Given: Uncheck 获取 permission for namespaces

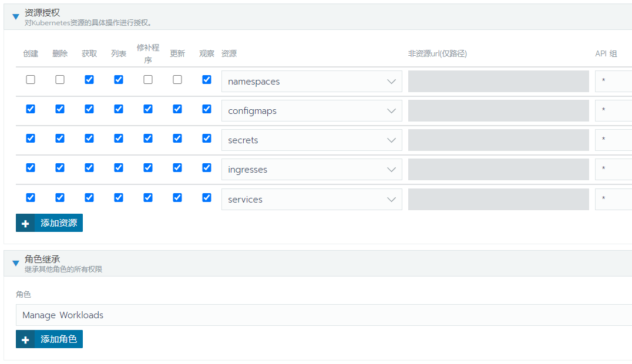Looking at the screenshot, I should [x=89, y=80].
